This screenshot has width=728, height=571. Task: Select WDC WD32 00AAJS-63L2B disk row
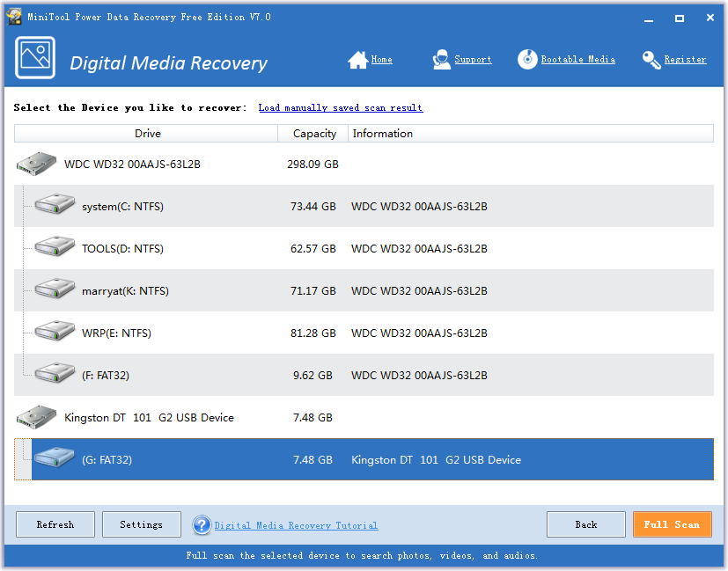coord(364,165)
